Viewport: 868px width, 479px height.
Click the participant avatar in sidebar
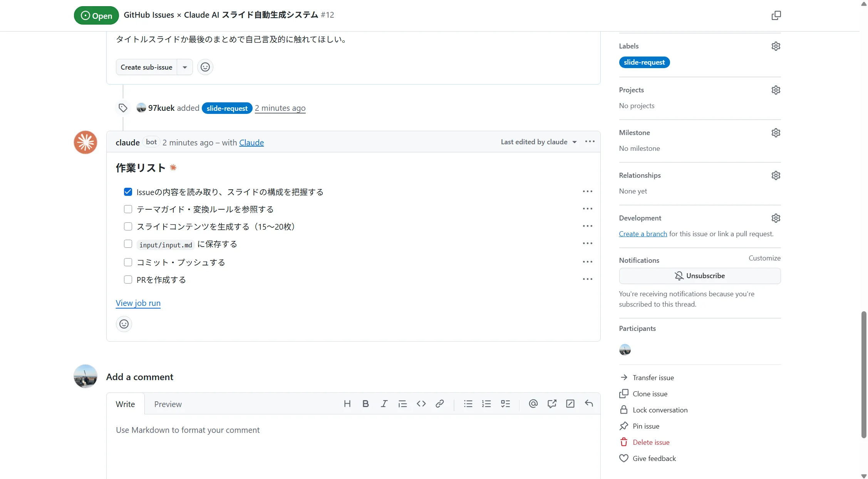pos(625,350)
